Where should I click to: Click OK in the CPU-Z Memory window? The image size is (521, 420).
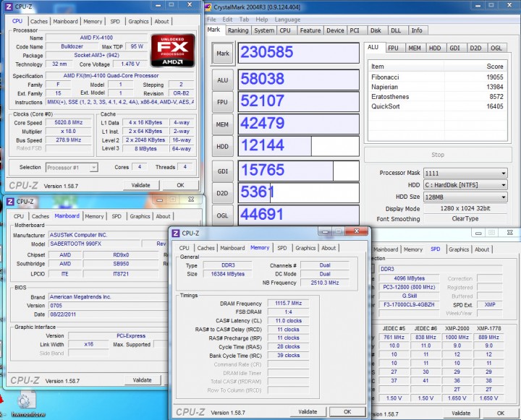pos(347,411)
